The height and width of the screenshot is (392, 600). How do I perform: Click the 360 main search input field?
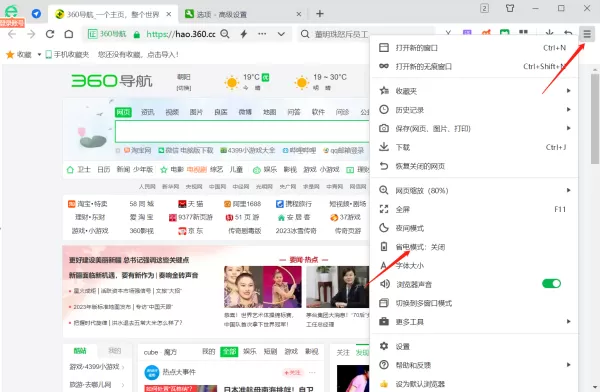click(242, 131)
